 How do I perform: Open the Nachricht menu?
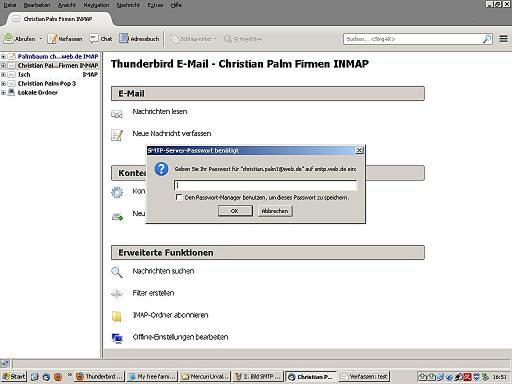(128, 5)
